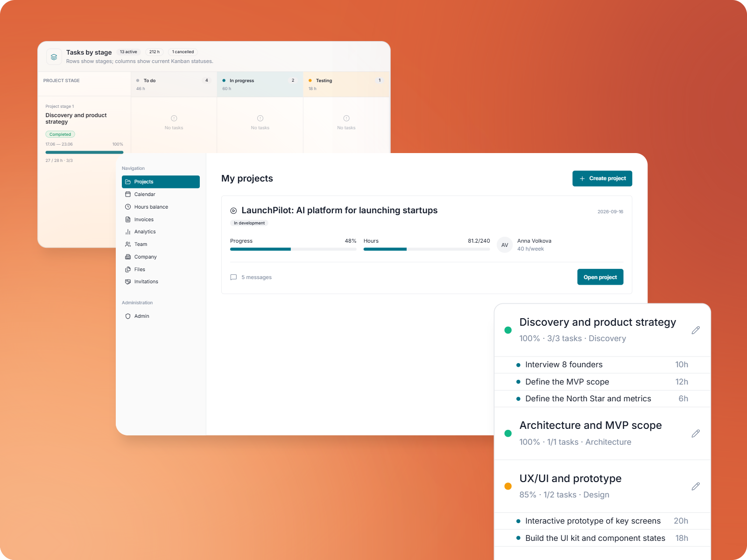Viewport: 747px width, 560px height.
Task: Click the Analytics bar chart icon
Action: tap(128, 232)
